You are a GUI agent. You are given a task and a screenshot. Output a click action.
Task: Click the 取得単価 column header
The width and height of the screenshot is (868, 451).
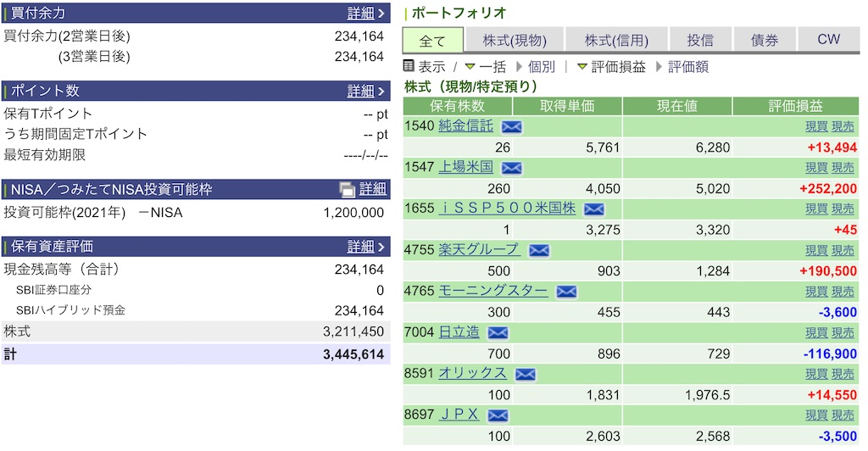567,106
